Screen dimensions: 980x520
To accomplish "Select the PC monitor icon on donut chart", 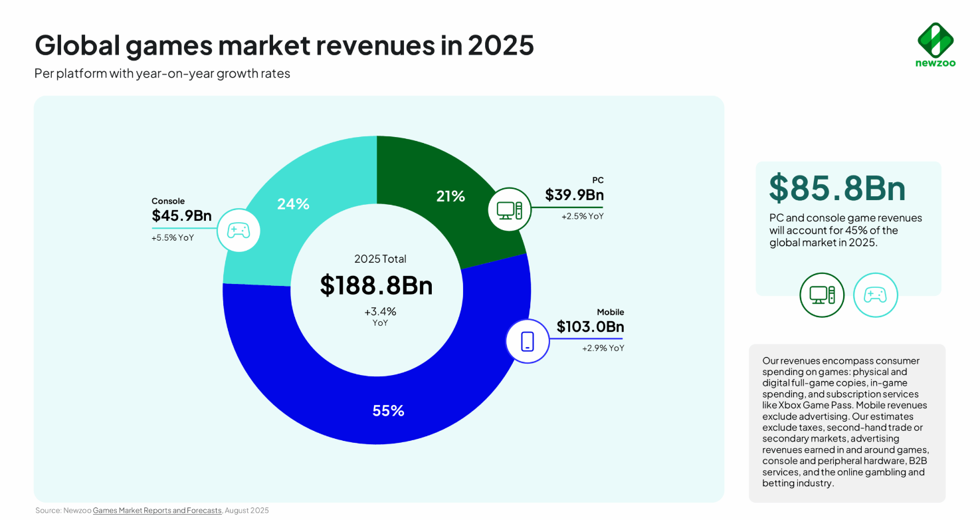I will (x=510, y=210).
